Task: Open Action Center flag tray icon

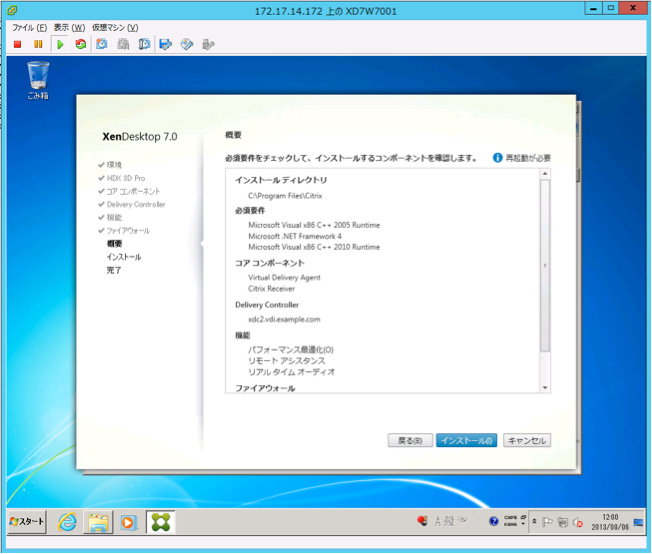Action: point(547,522)
